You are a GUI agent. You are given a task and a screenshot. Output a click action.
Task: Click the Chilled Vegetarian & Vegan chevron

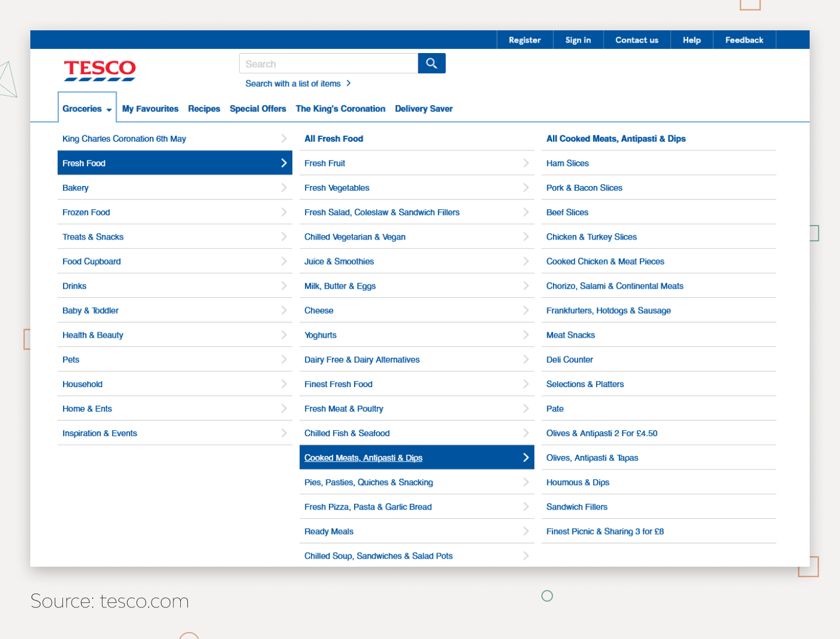[x=526, y=237]
